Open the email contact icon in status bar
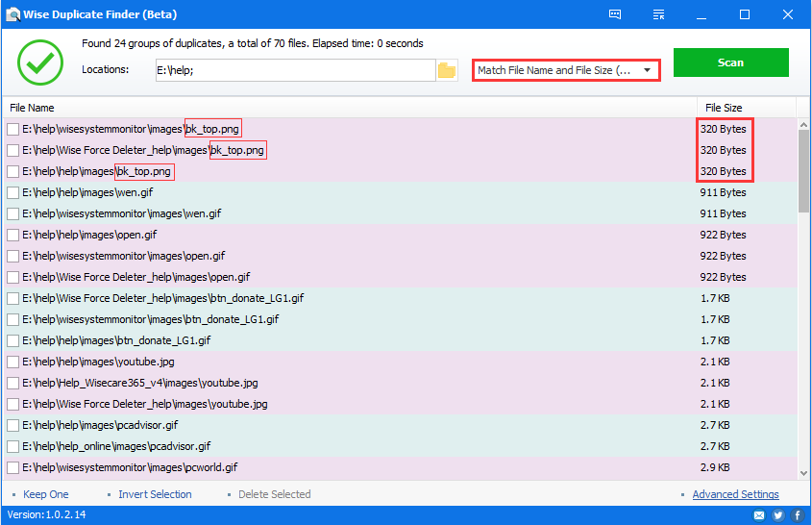The height and width of the screenshot is (525, 812). (x=758, y=515)
